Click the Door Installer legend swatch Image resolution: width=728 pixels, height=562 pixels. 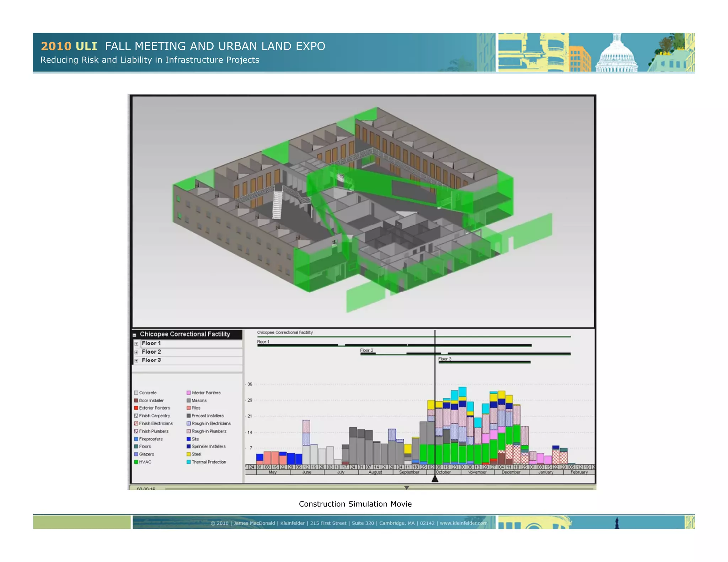pos(136,401)
